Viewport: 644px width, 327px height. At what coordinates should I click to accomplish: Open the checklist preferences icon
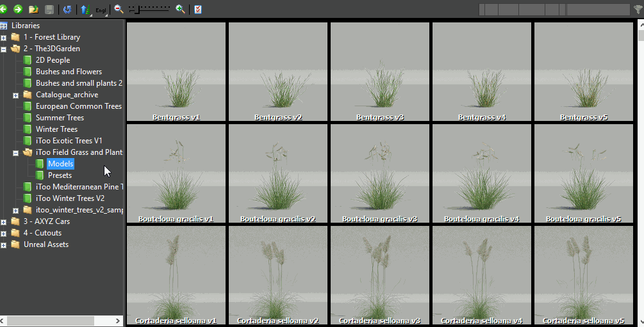198,10
